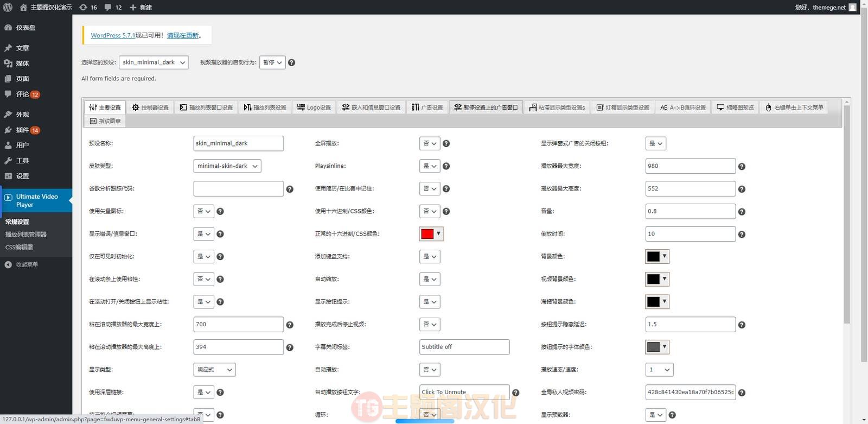Screen dimensions: 868x424
Task: Click the WordPress 5.7.1 link
Action: pos(113,35)
